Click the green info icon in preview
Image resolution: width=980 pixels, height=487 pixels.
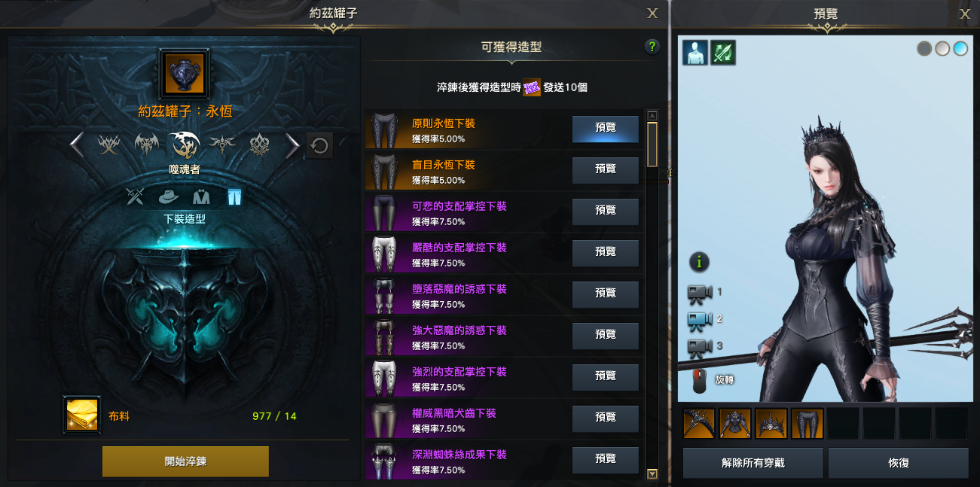[x=700, y=262]
